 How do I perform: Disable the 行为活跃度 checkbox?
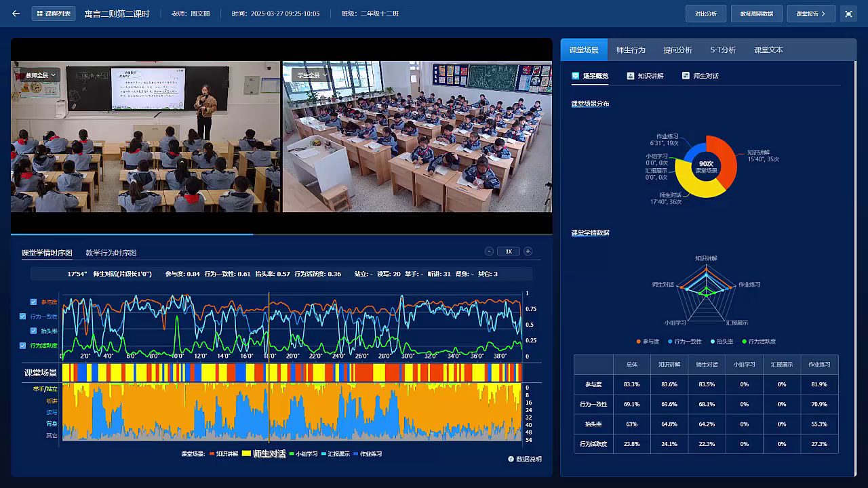23,345
